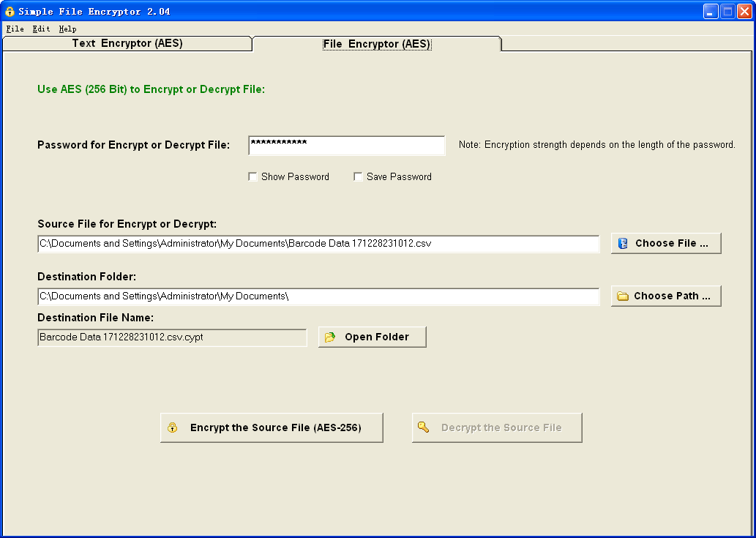The image size is (756, 538).
Task: Tick the Save Password checkbox
Action: [x=358, y=177]
